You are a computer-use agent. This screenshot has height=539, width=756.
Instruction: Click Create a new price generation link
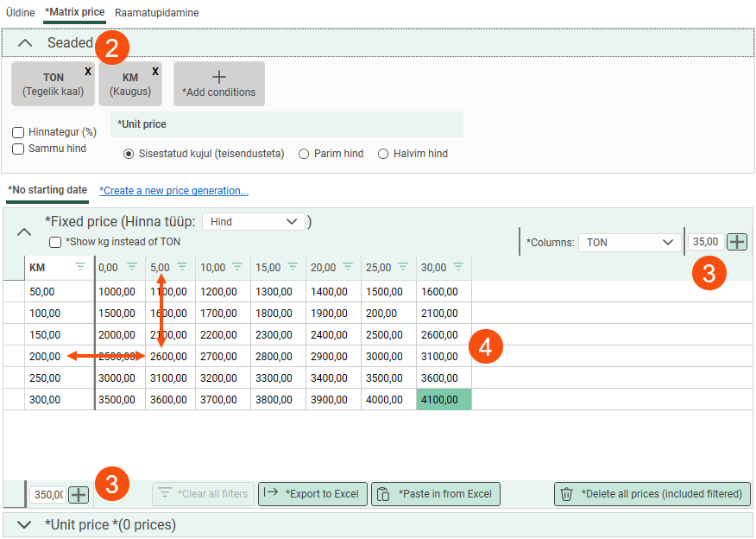(x=173, y=190)
